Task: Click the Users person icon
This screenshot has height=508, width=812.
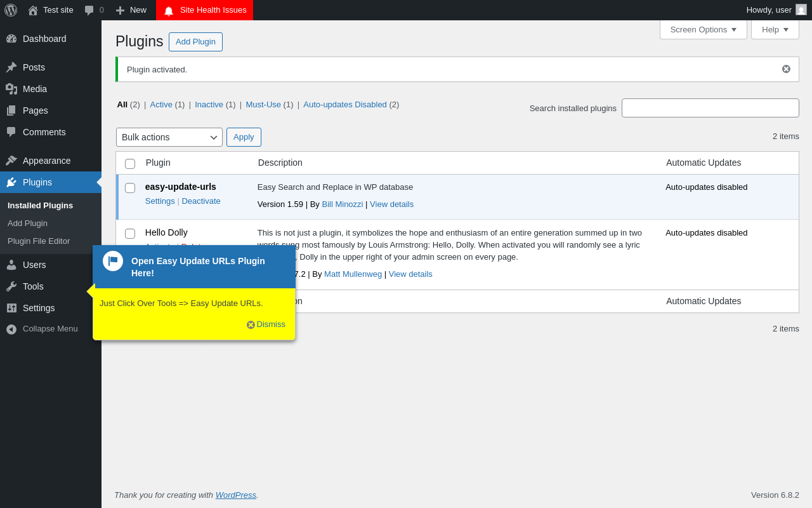Action: coord(11,265)
